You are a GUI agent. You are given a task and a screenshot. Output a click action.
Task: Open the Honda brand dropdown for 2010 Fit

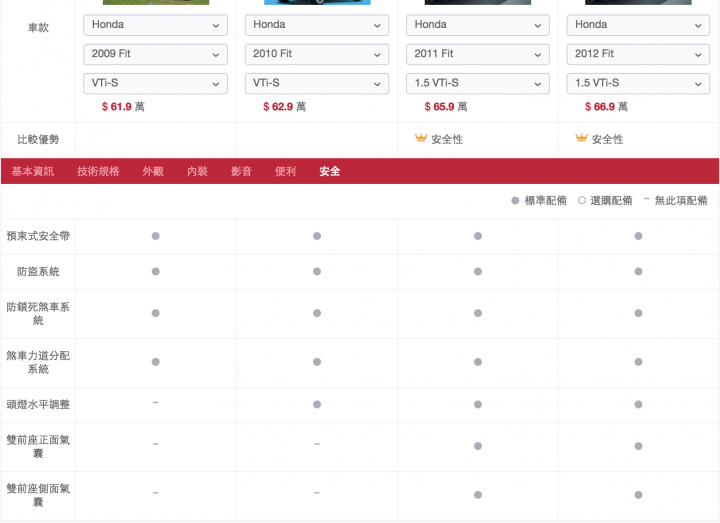[x=317, y=25]
